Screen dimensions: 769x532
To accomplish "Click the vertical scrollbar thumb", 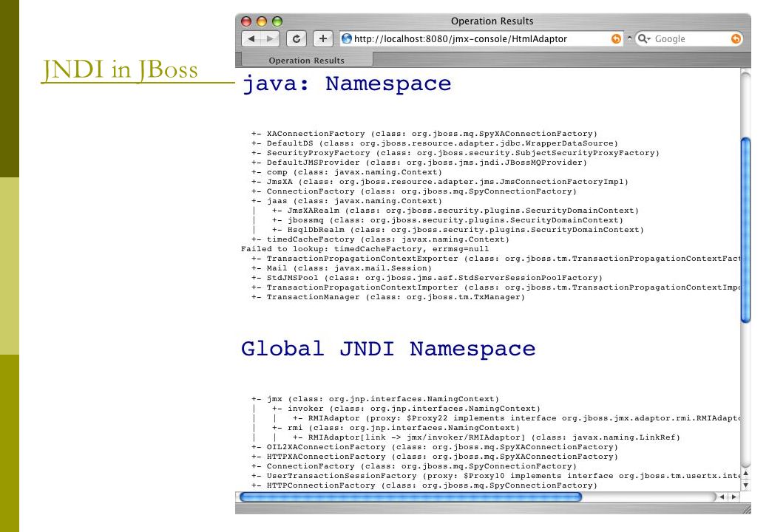I will coord(745,231).
